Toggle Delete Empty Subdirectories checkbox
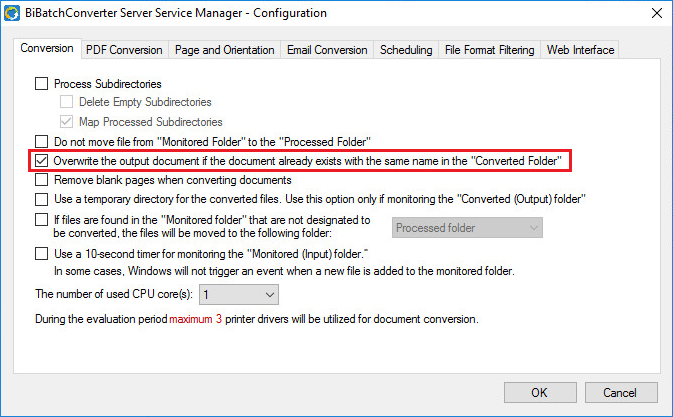Viewport: 673px width, 417px height. tap(66, 102)
